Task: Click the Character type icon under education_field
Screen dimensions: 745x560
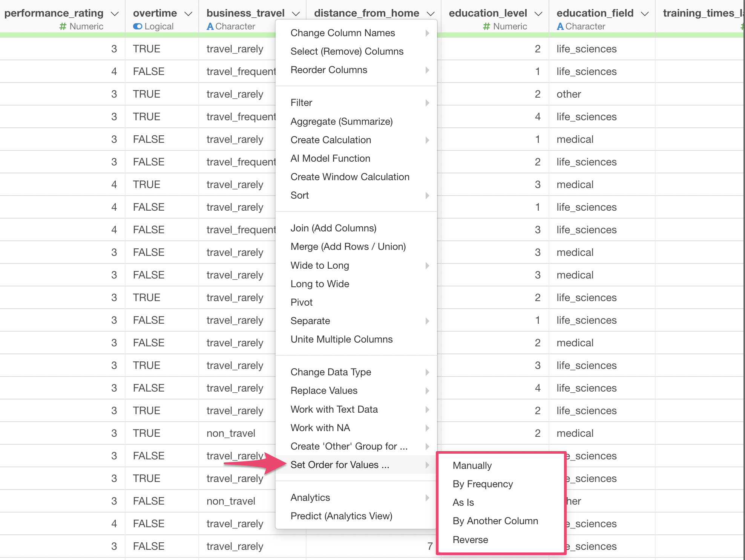Action: (x=560, y=26)
